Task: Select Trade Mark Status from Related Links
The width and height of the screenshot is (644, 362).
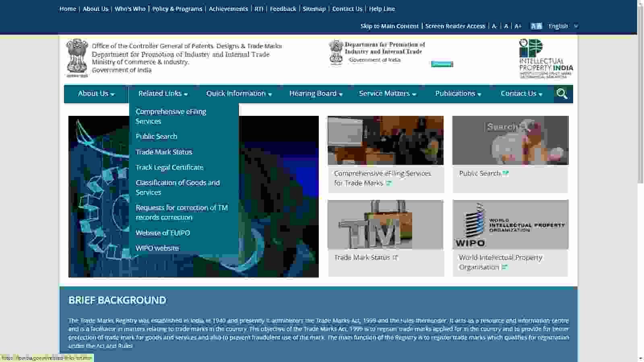Action: (164, 152)
